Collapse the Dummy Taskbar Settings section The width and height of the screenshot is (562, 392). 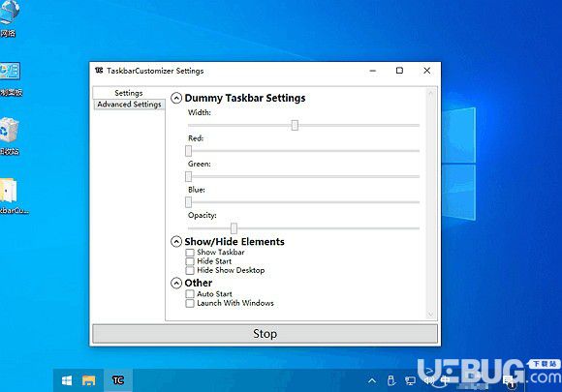pyautogui.click(x=176, y=98)
